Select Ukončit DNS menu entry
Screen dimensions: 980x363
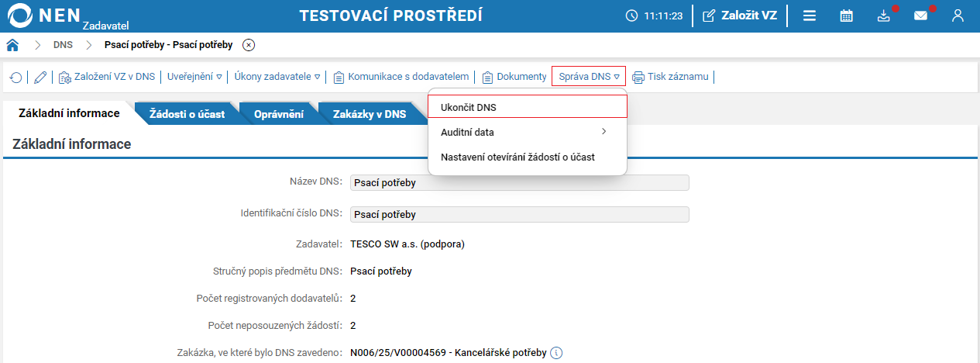tap(527, 107)
